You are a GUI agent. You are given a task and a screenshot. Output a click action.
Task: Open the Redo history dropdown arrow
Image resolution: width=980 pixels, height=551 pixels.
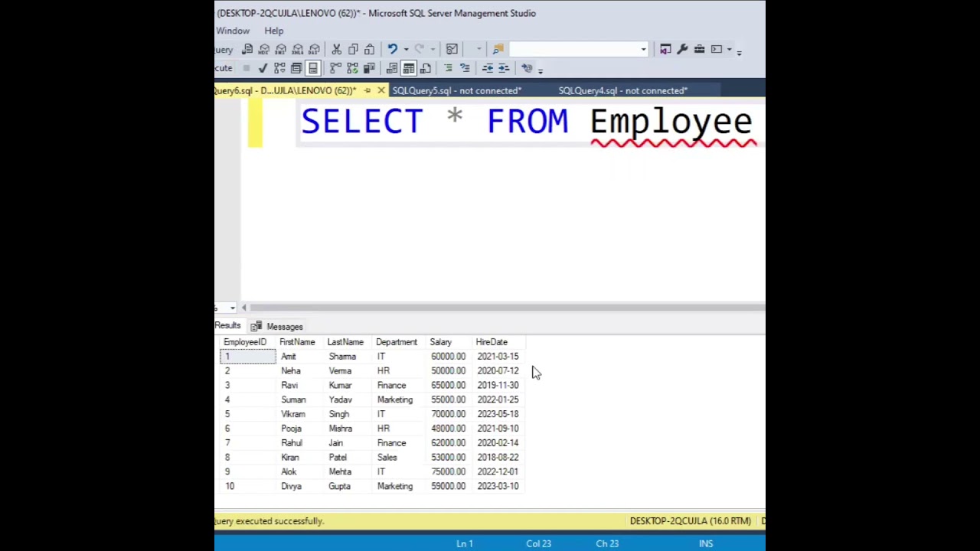point(433,49)
